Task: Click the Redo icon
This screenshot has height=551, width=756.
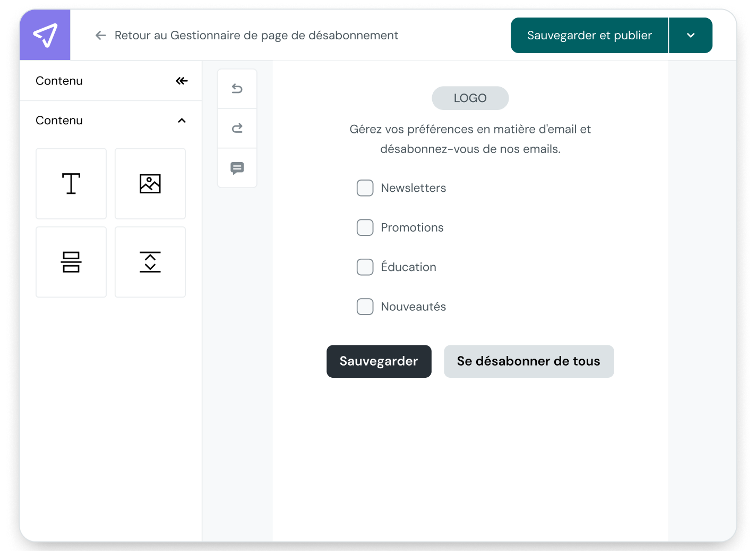Action: pos(237,128)
